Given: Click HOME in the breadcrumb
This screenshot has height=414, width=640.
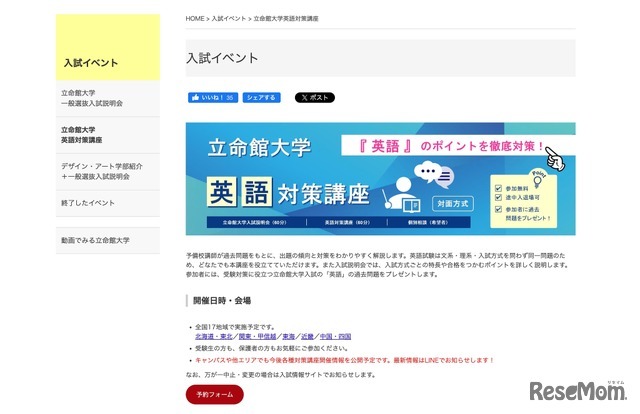Looking at the screenshot, I should (x=196, y=18).
